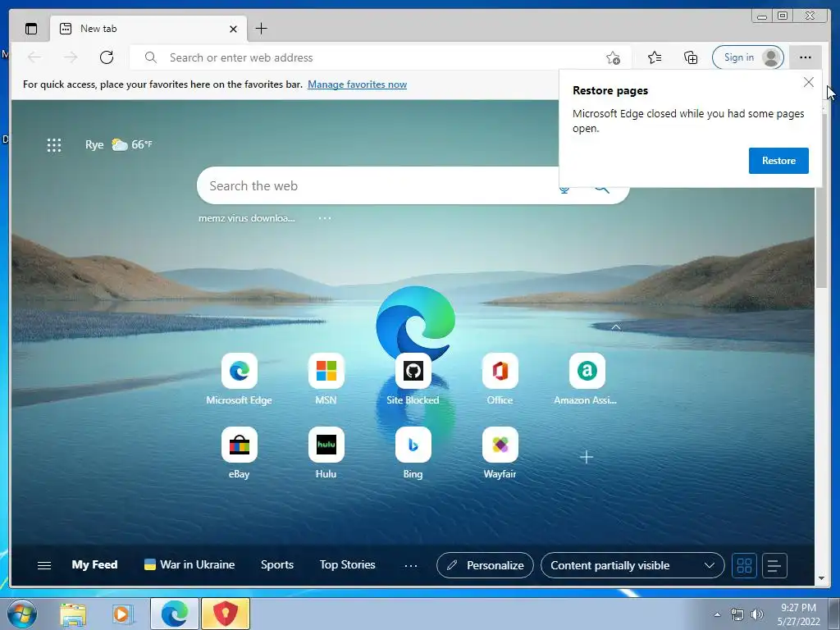The width and height of the screenshot is (840, 630).
Task: Select Top Stories feed tab
Action: (347, 564)
